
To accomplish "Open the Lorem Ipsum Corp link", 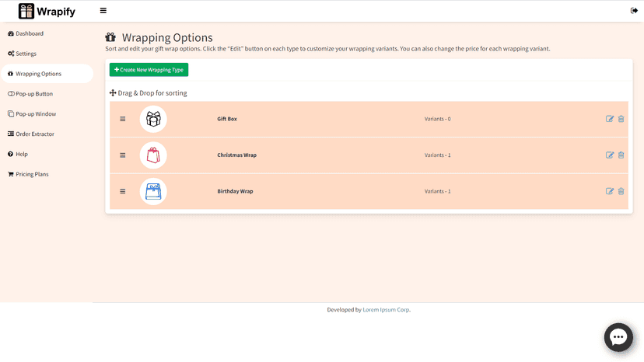I will click(386, 310).
